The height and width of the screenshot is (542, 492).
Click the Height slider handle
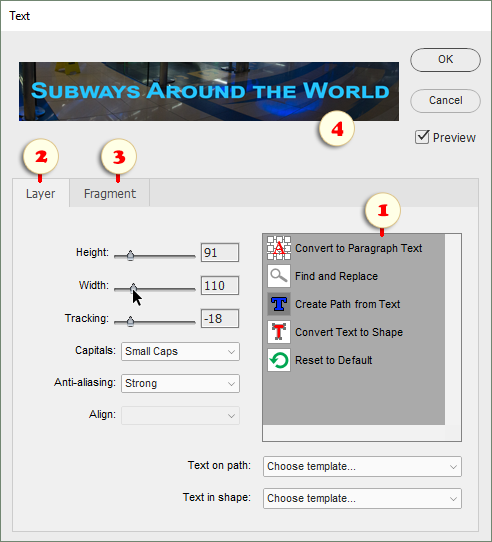[x=130, y=255]
